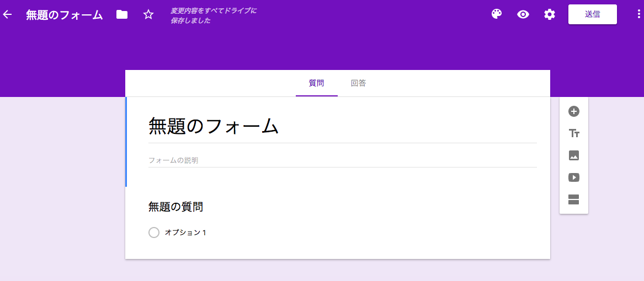This screenshot has height=281, width=644.
Task: Add a video using the play icon
Action: point(574,177)
